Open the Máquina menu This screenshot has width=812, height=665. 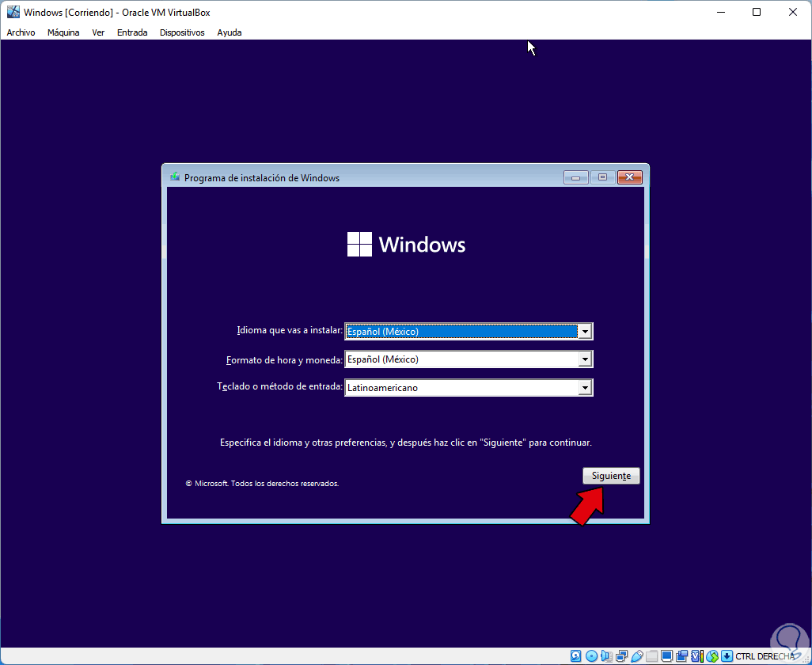point(63,32)
